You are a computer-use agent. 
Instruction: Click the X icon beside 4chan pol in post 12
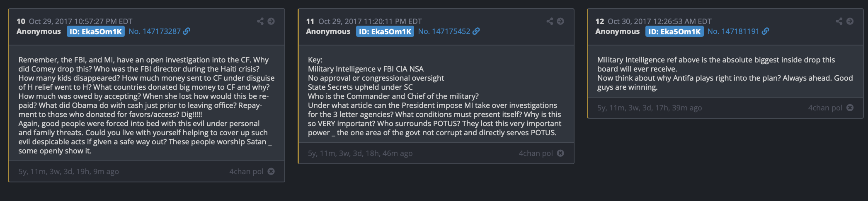pyautogui.click(x=850, y=108)
